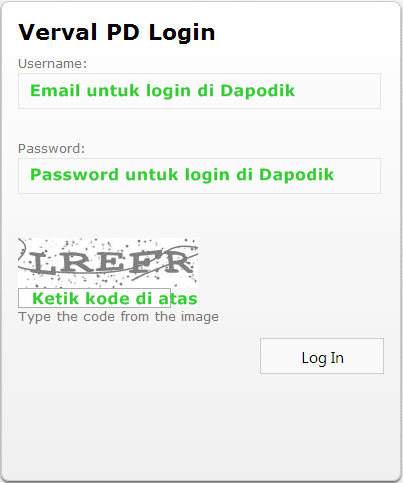
Task: Click the Log In button
Action: (322, 356)
